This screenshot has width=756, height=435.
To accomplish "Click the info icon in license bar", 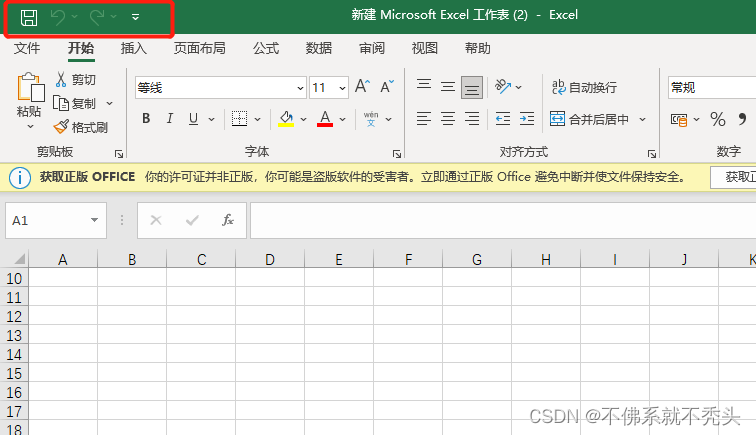I will coord(20,178).
